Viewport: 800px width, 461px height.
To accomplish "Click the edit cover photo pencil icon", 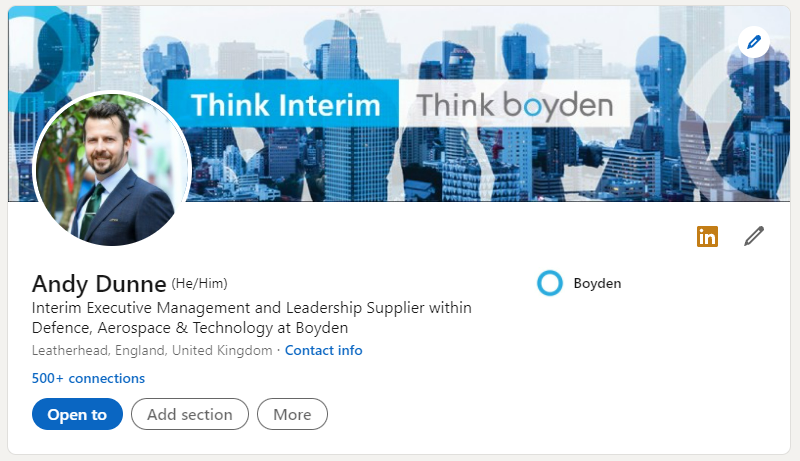I will click(752, 43).
